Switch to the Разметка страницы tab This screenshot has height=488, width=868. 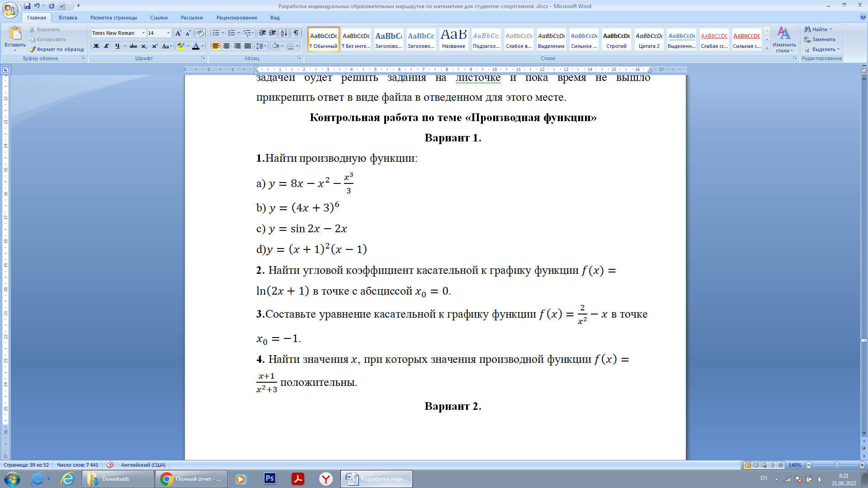113,18
